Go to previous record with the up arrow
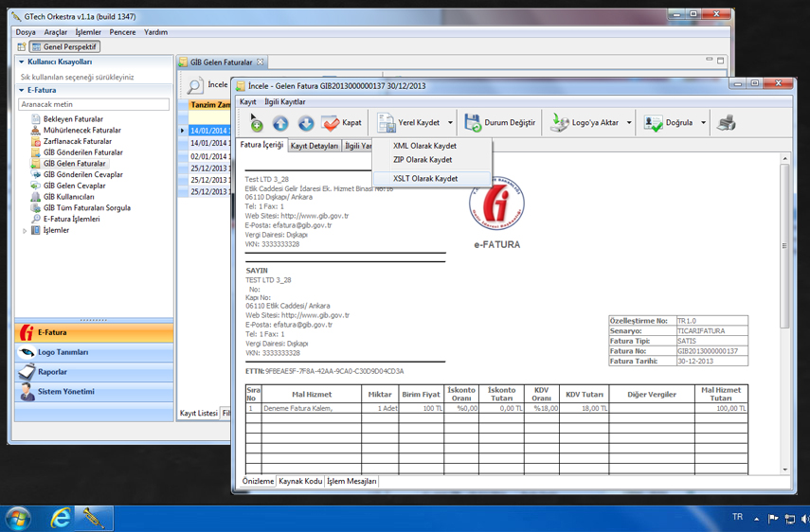Viewport: 810px width, 532px height. click(x=280, y=123)
